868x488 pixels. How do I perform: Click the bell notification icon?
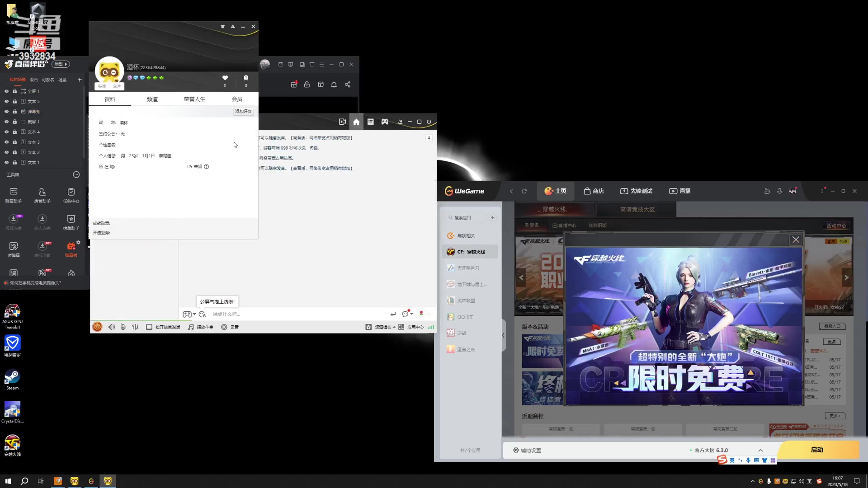pyautogui.click(x=334, y=84)
